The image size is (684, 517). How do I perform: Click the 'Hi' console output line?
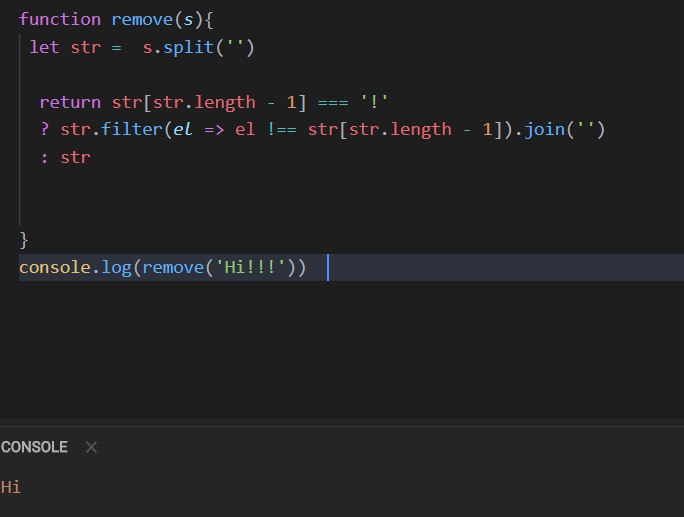pos(11,487)
